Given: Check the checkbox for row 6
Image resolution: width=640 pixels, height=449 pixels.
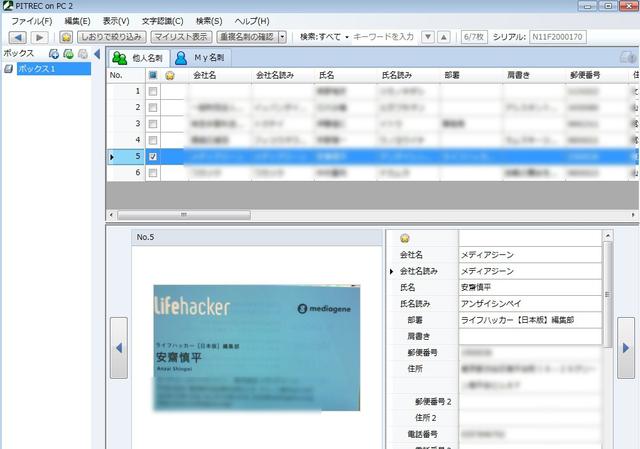Looking at the screenshot, I should (x=153, y=173).
